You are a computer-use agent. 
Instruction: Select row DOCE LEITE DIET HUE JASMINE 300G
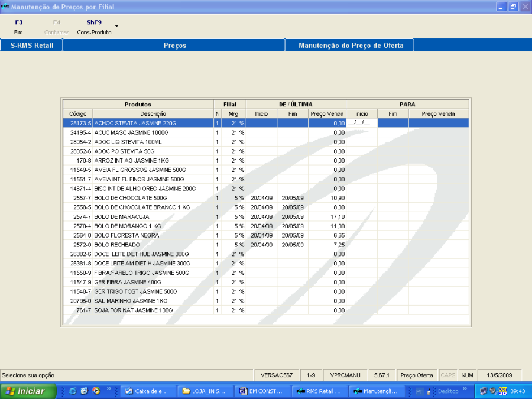[265, 254]
